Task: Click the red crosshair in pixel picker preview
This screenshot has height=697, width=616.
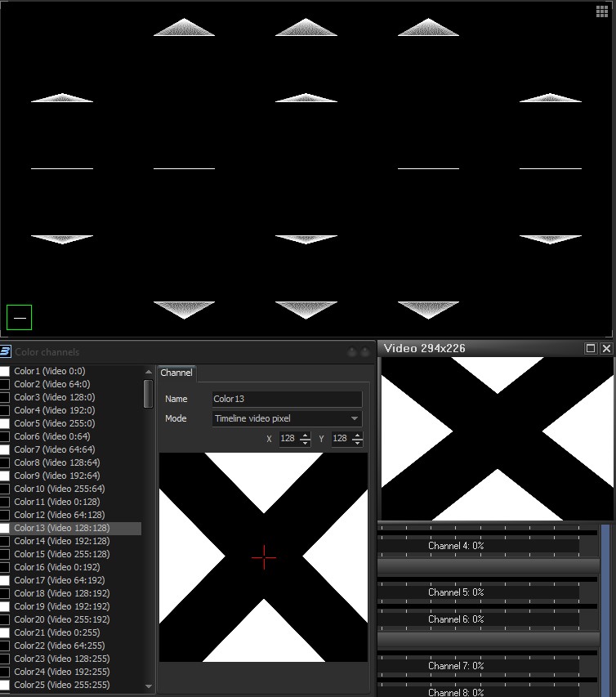Action: click(264, 557)
